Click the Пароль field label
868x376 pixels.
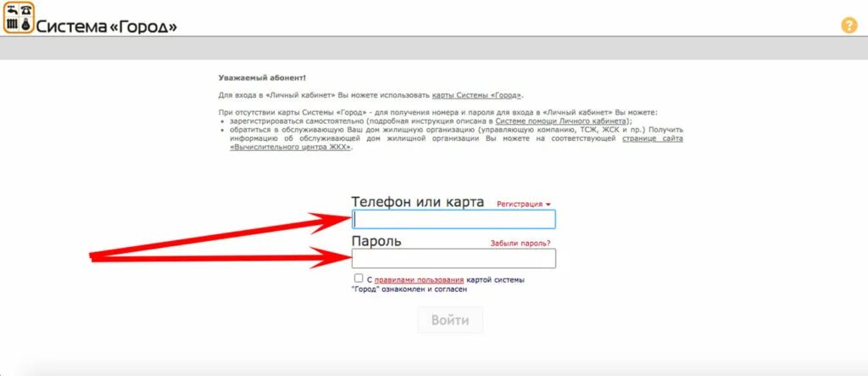[x=376, y=241]
